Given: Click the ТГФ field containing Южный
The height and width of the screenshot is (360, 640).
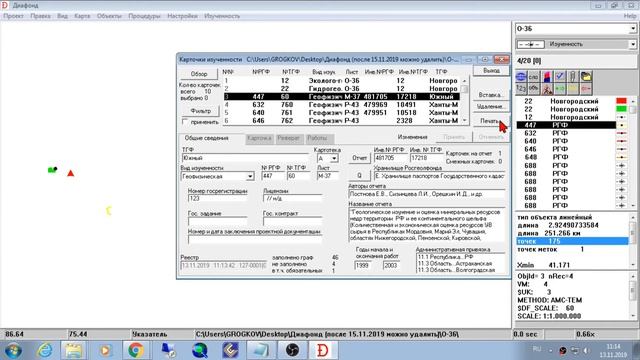Looking at the screenshot, I should [x=245, y=158].
